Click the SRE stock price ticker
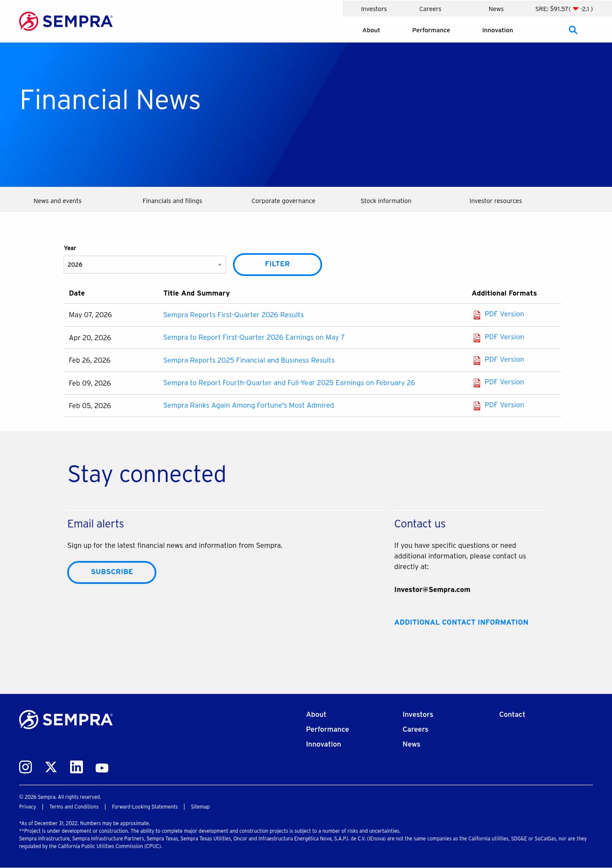This screenshot has width=612, height=868. [x=564, y=9]
